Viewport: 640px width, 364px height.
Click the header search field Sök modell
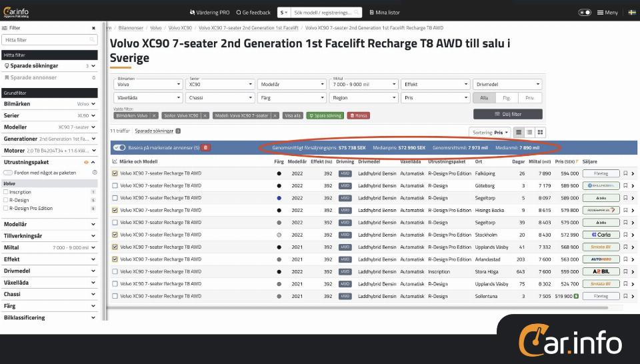click(326, 13)
